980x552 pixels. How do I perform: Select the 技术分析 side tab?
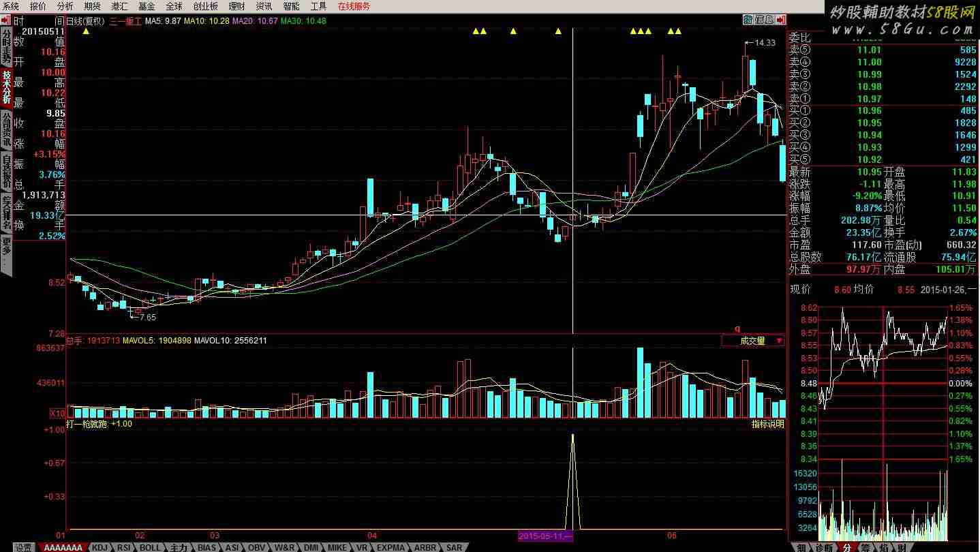6,87
